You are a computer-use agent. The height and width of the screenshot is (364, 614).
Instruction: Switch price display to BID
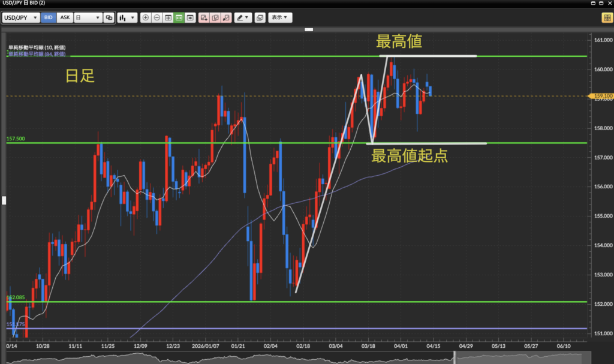click(x=49, y=17)
